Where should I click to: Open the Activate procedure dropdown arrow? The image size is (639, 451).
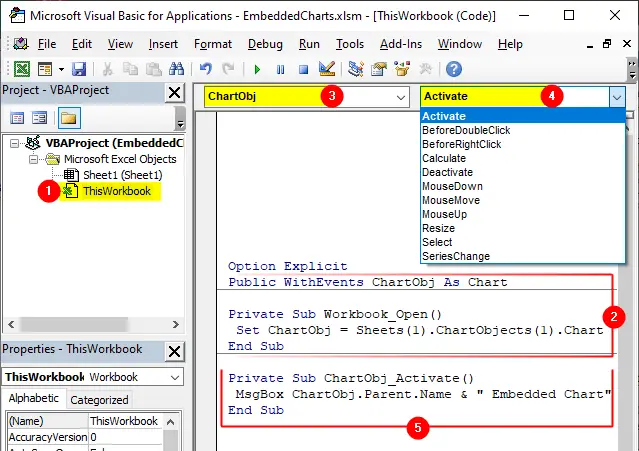[617, 97]
